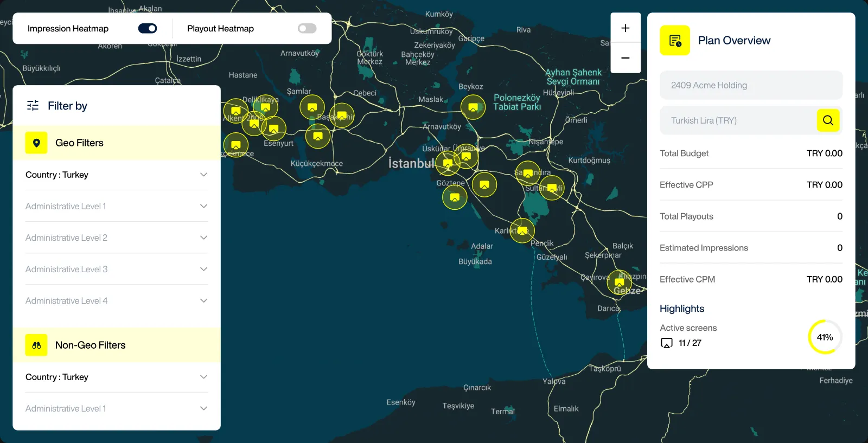The image size is (868, 443).
Task: Click the Estimated Impressions label
Action: click(704, 248)
